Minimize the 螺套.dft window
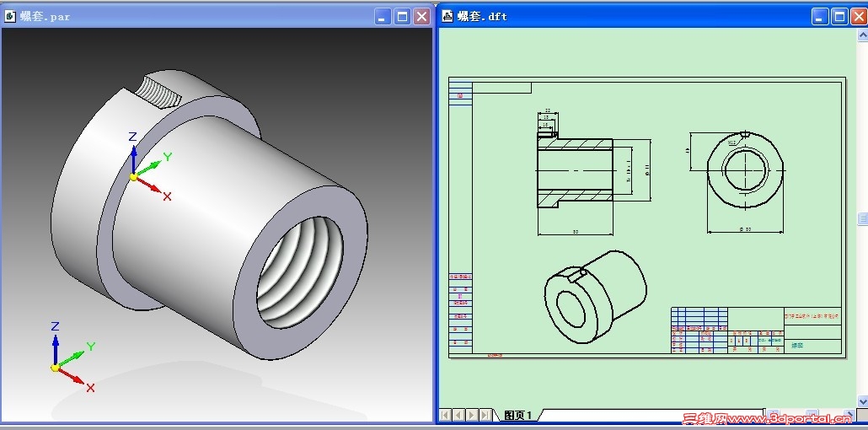Screen dimensions: 868x430 click(821, 17)
